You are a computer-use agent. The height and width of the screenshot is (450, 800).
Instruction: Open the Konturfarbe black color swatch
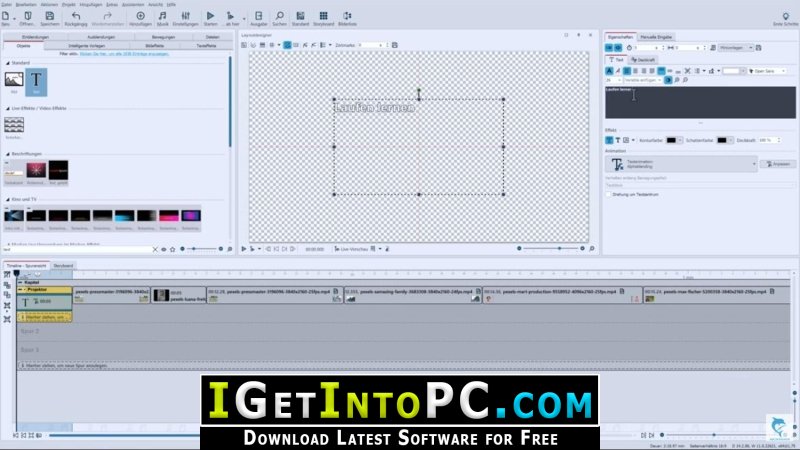671,140
